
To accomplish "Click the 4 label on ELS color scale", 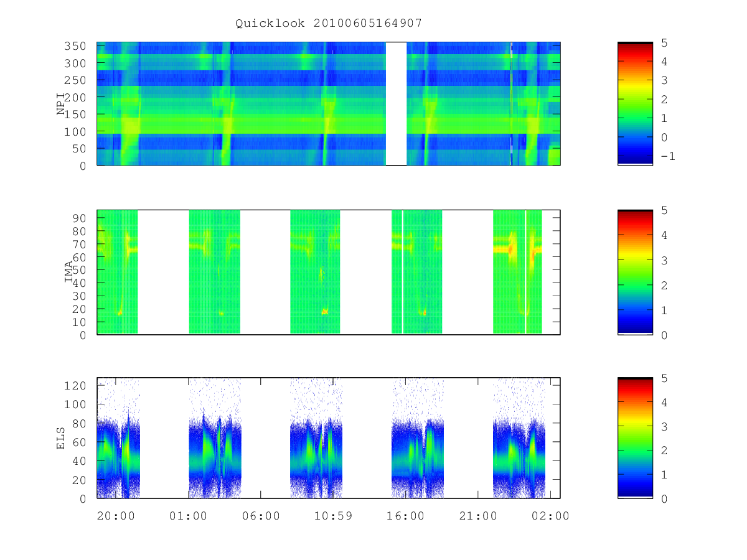I will (x=663, y=402).
